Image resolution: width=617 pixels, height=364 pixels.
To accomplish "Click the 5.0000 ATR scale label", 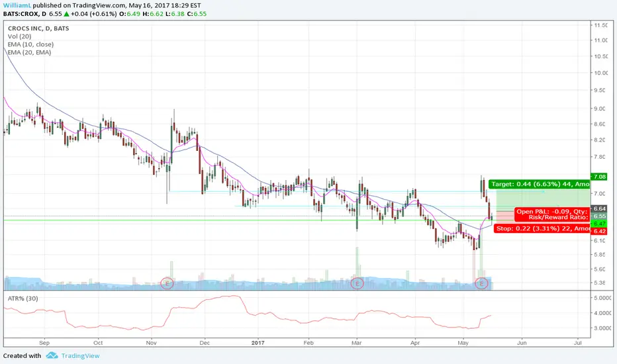I will click(602, 298).
